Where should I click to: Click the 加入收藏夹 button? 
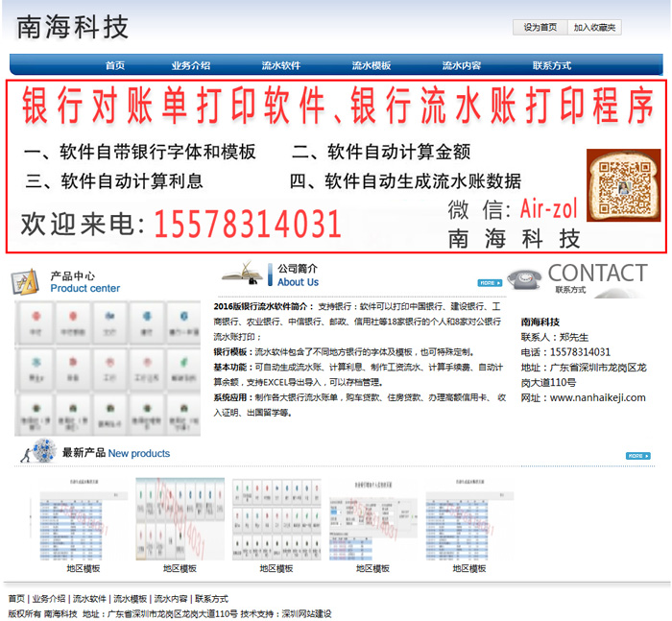coord(594,28)
